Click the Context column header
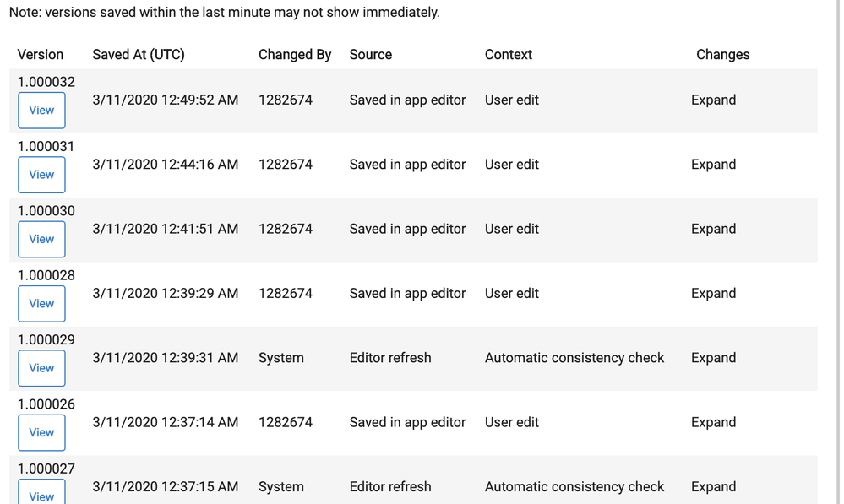 tap(508, 55)
